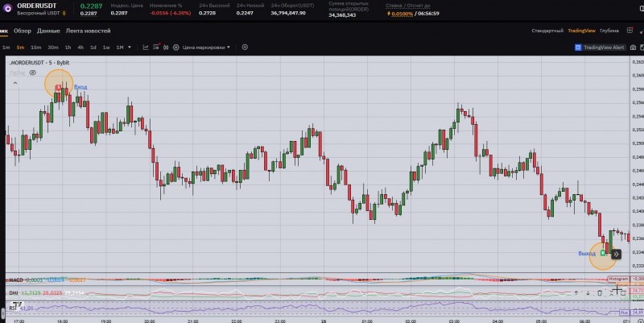Click the 24h turnover value 36,794,847.90
This screenshot has height=323, width=644.
[x=288, y=13]
